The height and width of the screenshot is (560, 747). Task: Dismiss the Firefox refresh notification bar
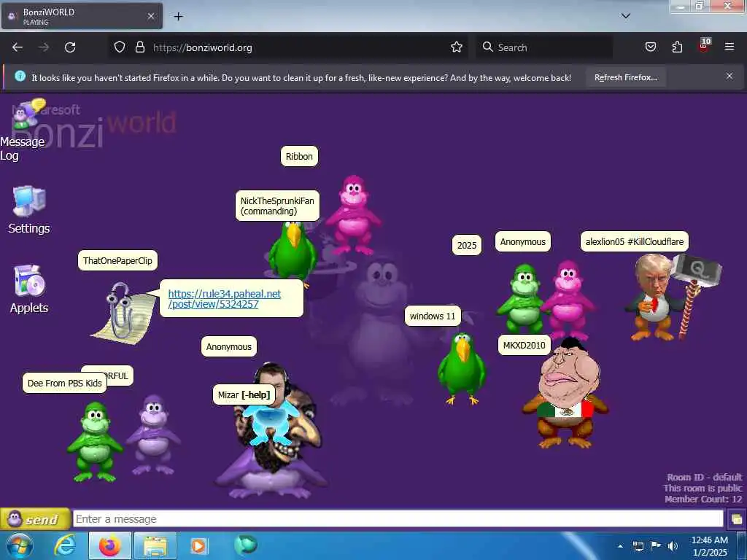coord(729,76)
